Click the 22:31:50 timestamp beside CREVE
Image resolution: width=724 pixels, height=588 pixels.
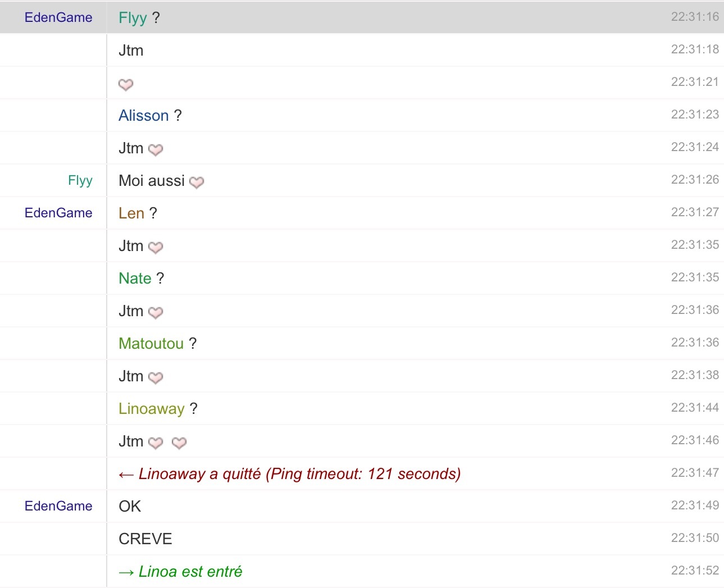click(695, 538)
